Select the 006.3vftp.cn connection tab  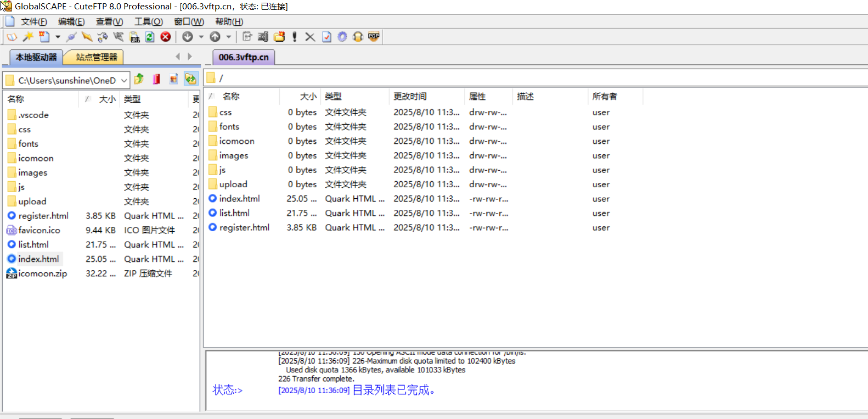[244, 57]
